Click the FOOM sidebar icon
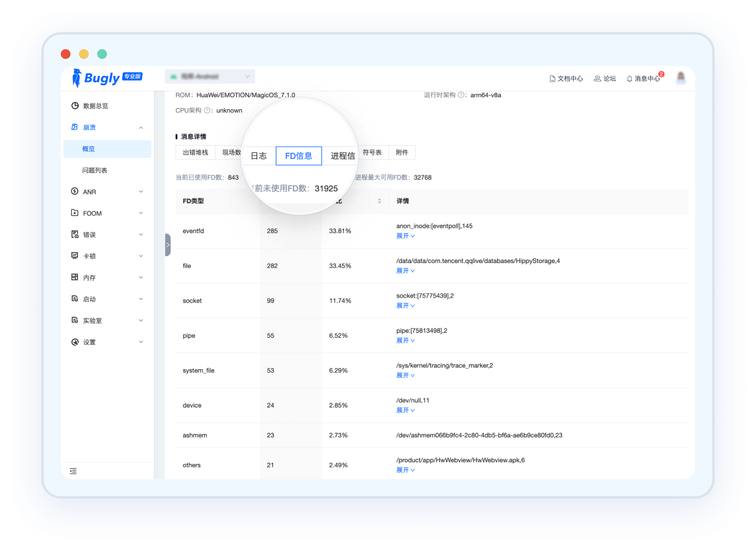Image resolution: width=756 pixels, height=549 pixels. pos(75,213)
